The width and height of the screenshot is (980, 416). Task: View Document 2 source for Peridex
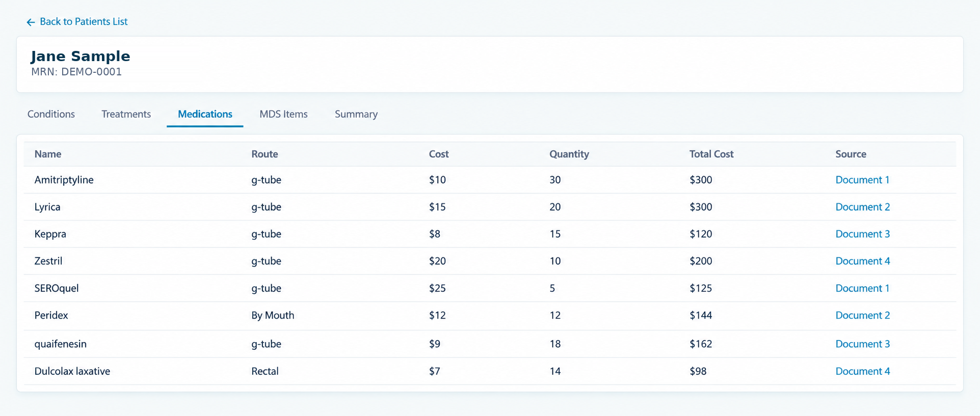click(863, 315)
